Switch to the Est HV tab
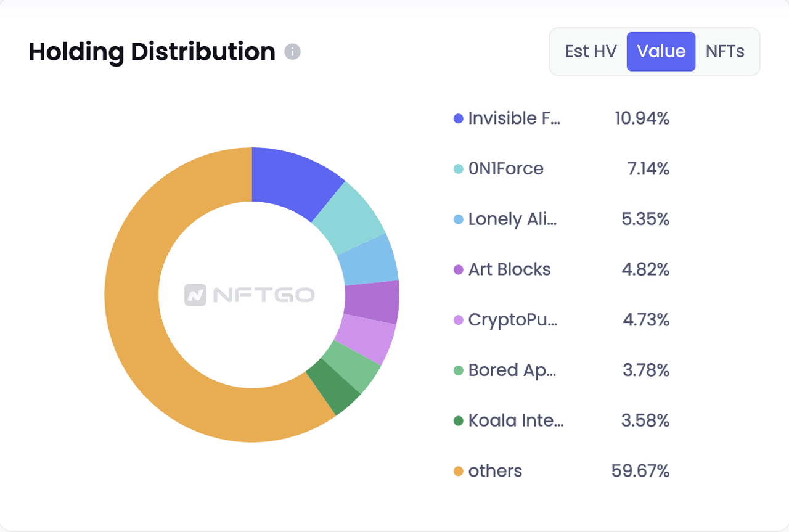The image size is (789, 532). (591, 51)
